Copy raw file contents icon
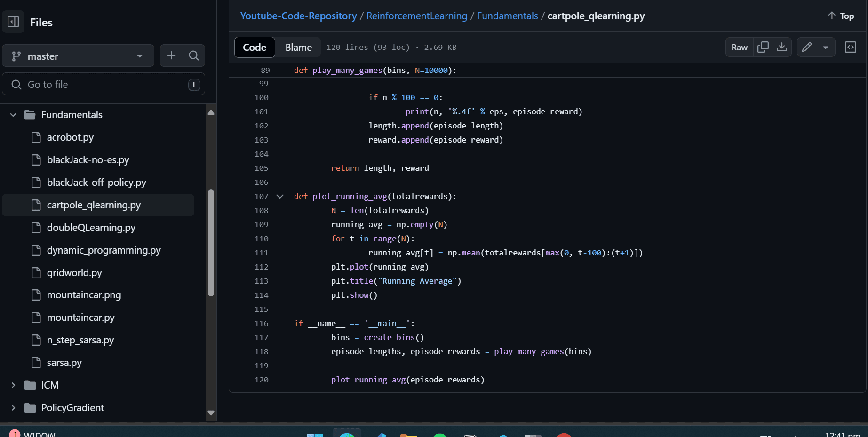 click(x=763, y=47)
